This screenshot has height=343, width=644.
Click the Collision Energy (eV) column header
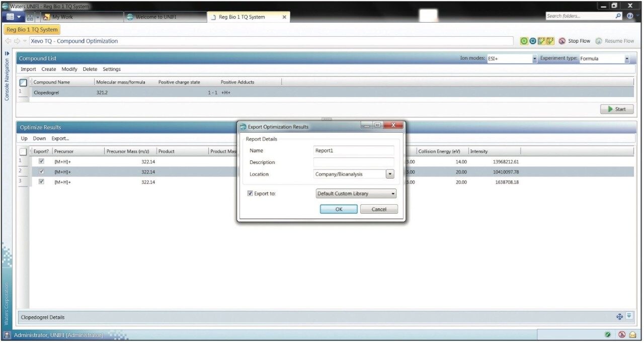442,151
